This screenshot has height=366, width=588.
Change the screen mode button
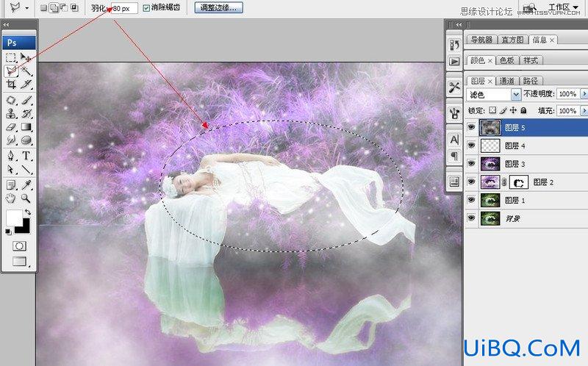point(19,261)
